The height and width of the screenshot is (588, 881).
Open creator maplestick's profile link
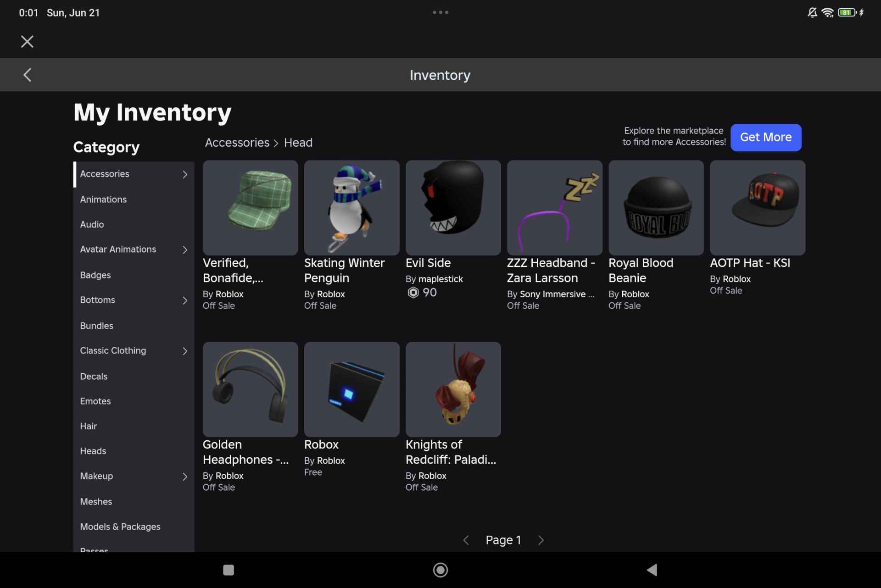point(440,279)
